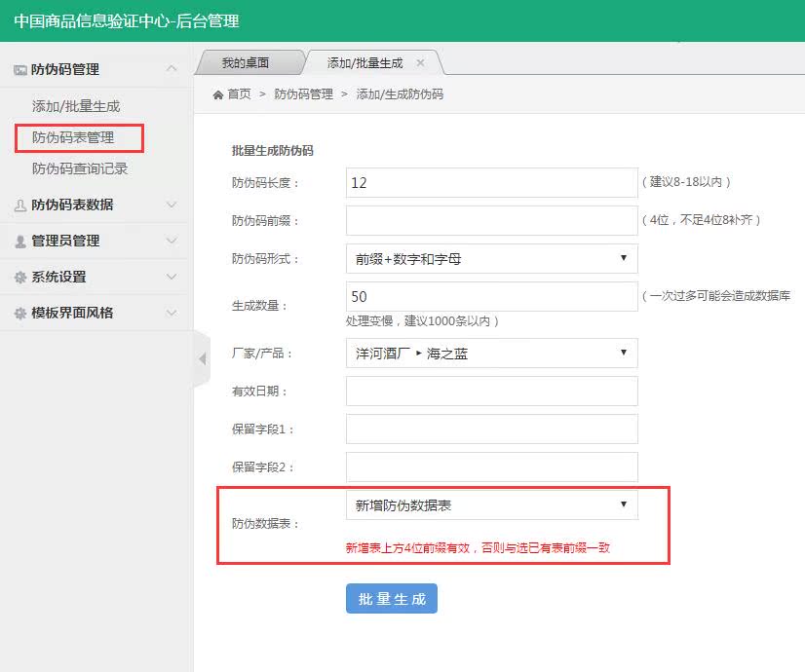Click the 批量生成 button
The image size is (805, 672).
(392, 598)
